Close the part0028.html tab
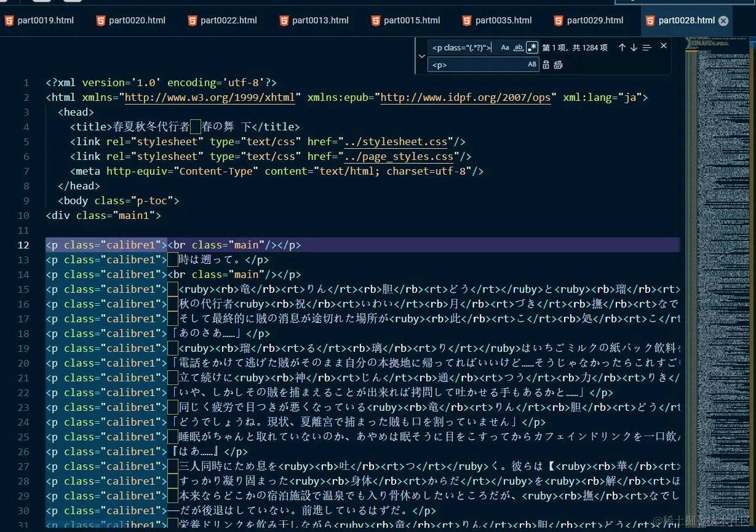756x532 pixels. click(x=723, y=21)
